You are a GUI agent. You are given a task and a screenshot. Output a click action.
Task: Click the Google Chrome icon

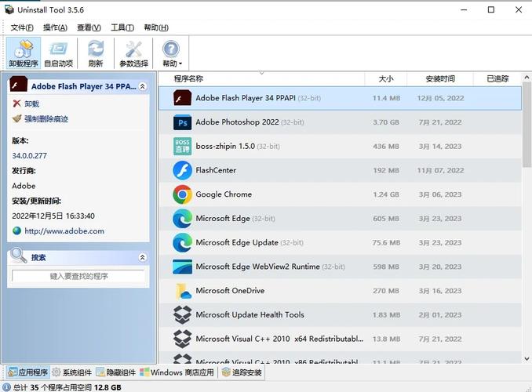[x=182, y=194]
